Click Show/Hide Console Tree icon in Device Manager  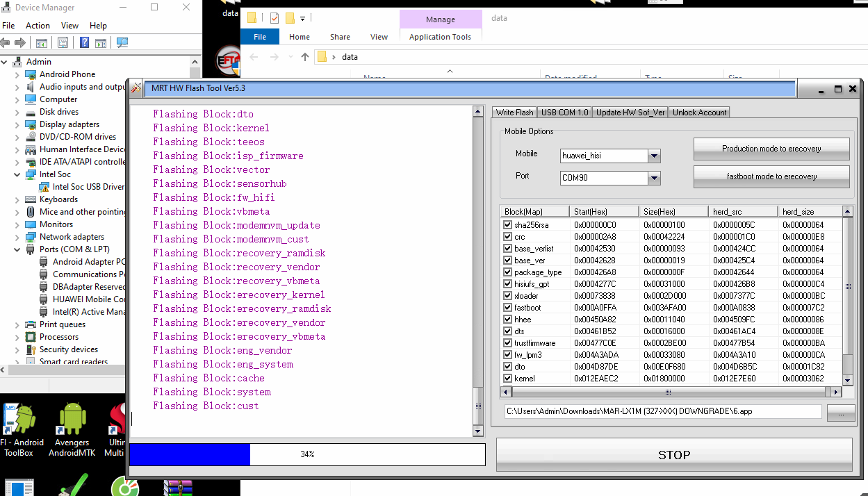click(42, 43)
